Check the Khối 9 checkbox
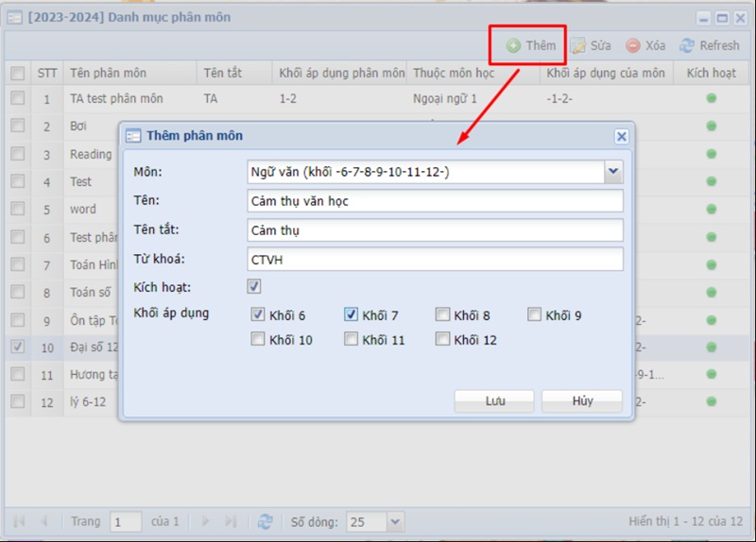 [534, 314]
